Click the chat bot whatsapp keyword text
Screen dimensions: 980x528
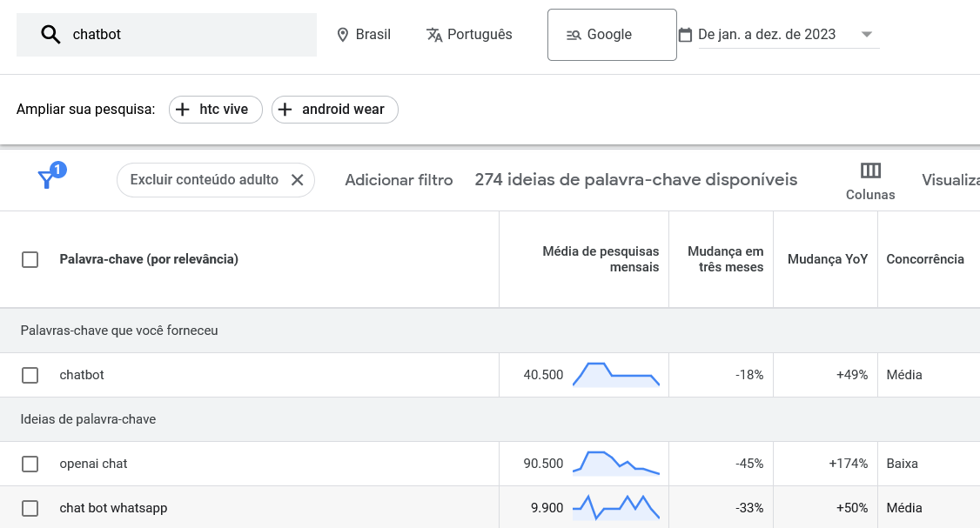point(113,508)
